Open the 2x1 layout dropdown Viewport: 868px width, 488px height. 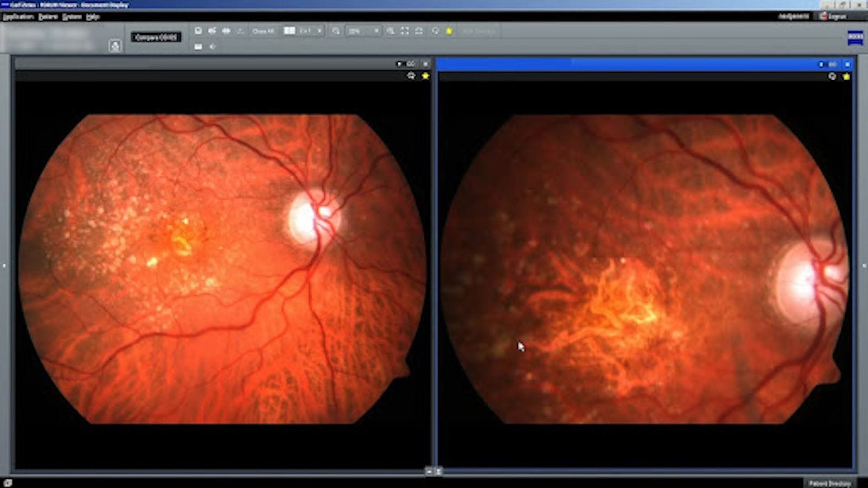point(311,31)
